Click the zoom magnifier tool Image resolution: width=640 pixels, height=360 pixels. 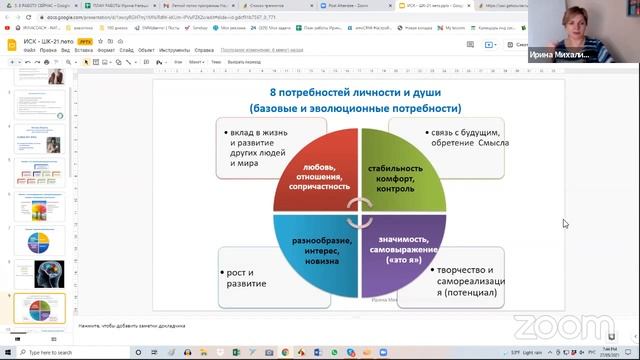pos(69,62)
